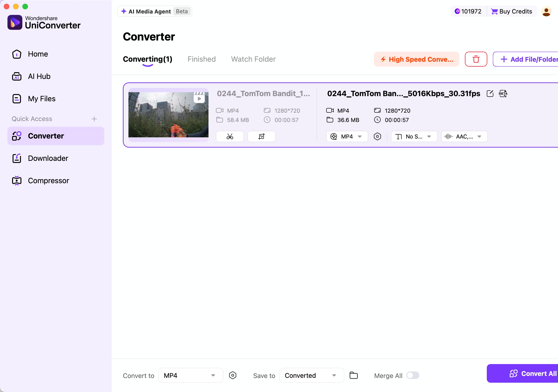Open the Save to Converted dropdown
This screenshot has height=392, width=558.
coord(312,375)
